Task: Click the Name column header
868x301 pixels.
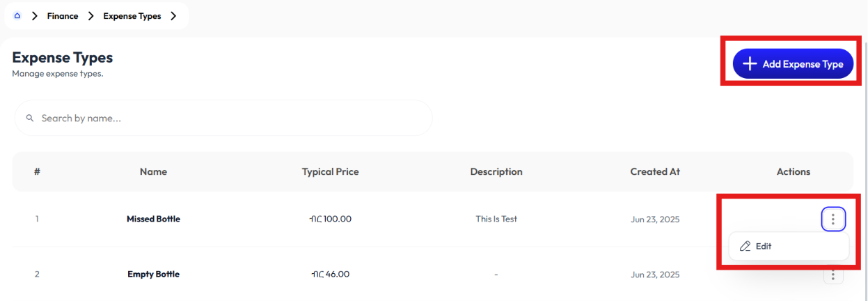Action: click(153, 171)
